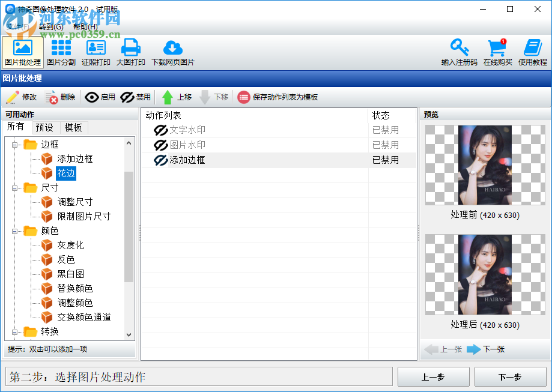
Task: Click the 动作列表 column header
Action: coord(255,116)
